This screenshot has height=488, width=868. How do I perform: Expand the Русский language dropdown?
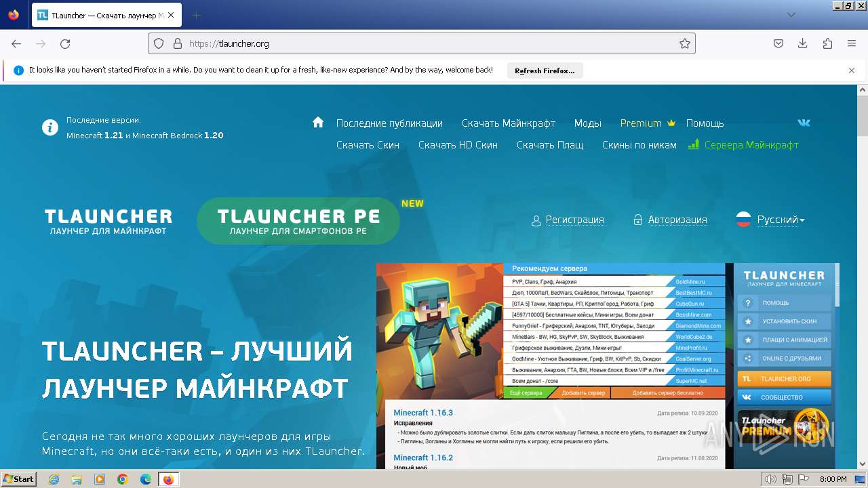coord(781,220)
